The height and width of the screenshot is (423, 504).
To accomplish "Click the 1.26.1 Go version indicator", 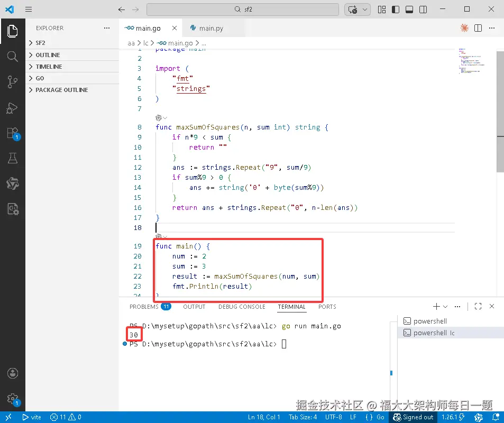I will pyautogui.click(x=450, y=417).
